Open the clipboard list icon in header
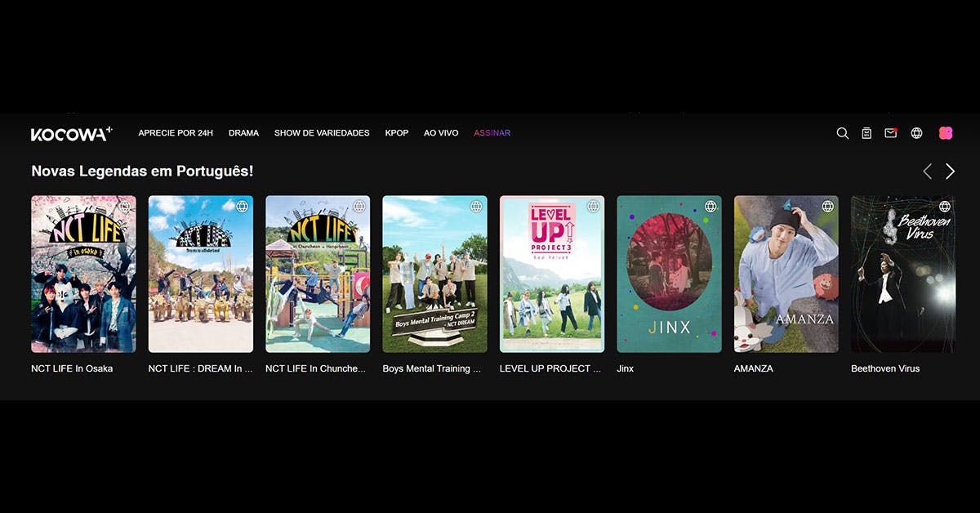 (866, 133)
